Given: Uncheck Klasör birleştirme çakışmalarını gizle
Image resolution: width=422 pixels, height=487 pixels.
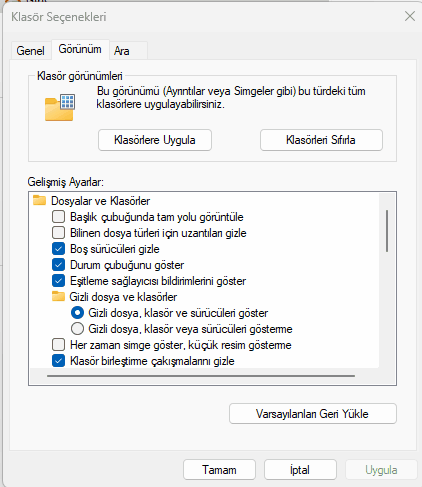Looking at the screenshot, I should 58,361.
